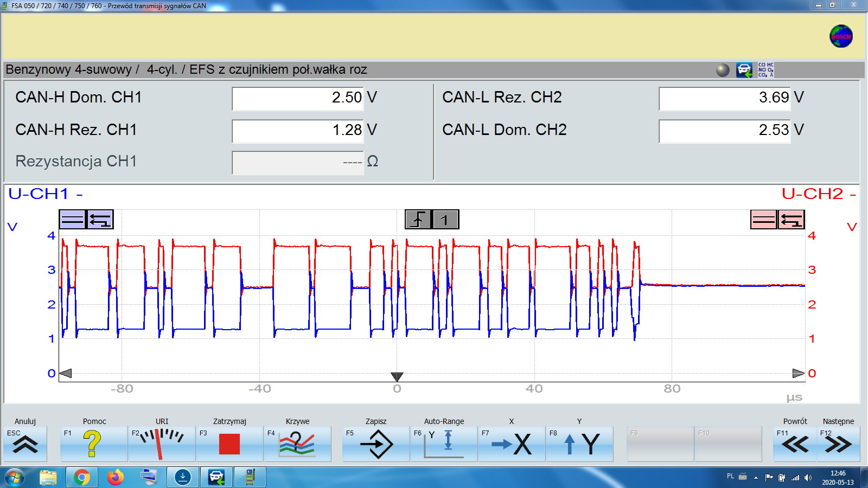Open Firefox from taskbar

click(x=115, y=478)
